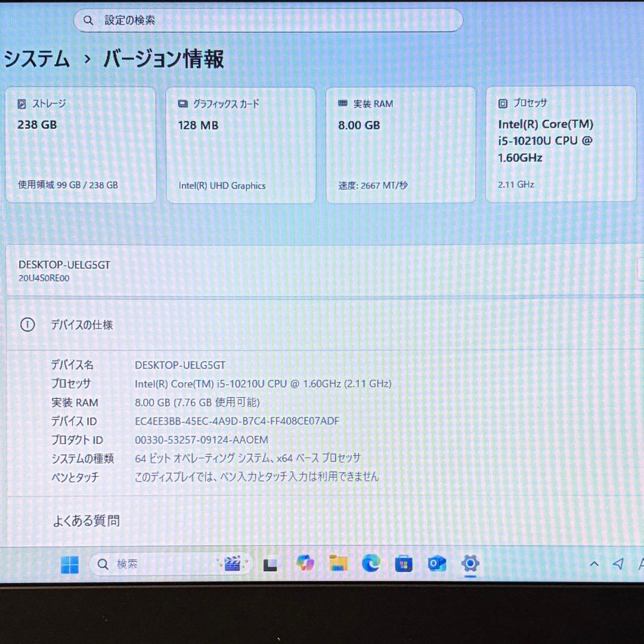Viewport: 644px width, 644px height.
Task: Open Outlook from the taskbar
Action: tap(436, 563)
